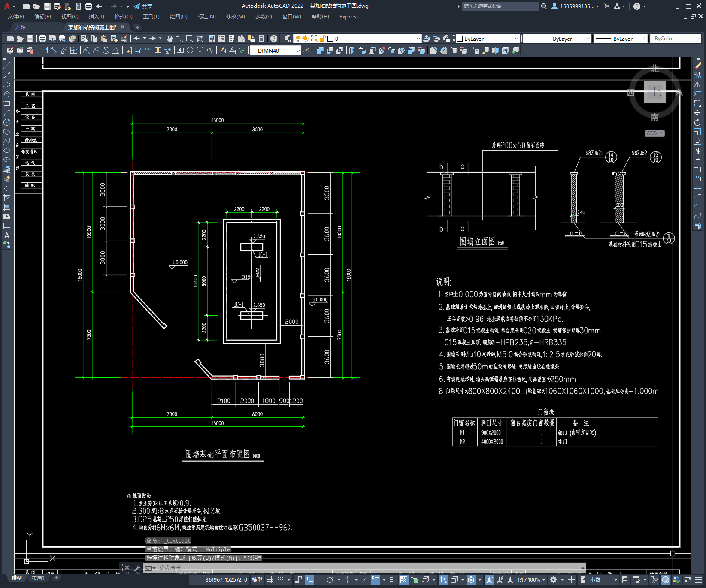Toggle Ortho mode in status bar

click(x=320, y=580)
